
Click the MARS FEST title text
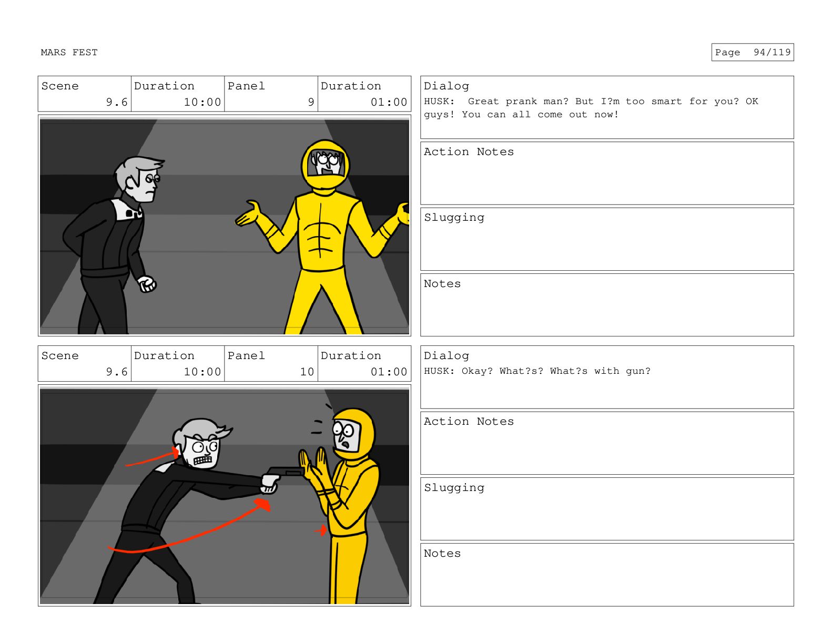69,53
